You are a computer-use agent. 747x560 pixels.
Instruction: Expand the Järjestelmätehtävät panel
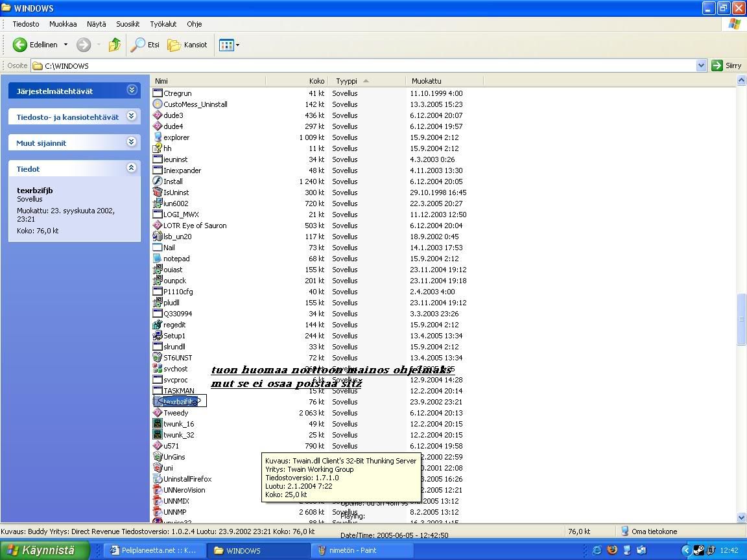pyautogui.click(x=132, y=90)
